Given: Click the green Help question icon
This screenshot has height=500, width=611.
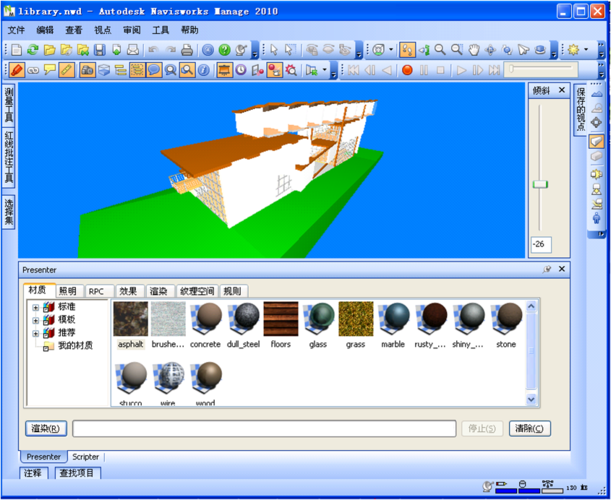Looking at the screenshot, I should point(224,50).
